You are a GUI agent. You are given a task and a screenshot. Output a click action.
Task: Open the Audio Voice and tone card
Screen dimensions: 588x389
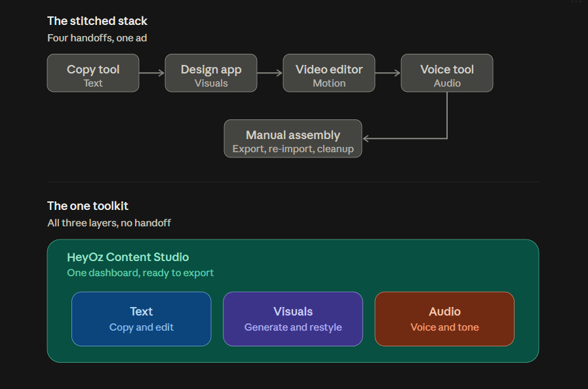click(x=444, y=319)
